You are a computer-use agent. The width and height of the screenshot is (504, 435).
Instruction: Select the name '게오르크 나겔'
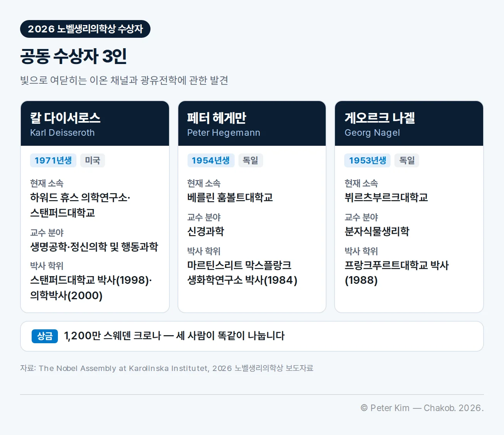click(380, 118)
